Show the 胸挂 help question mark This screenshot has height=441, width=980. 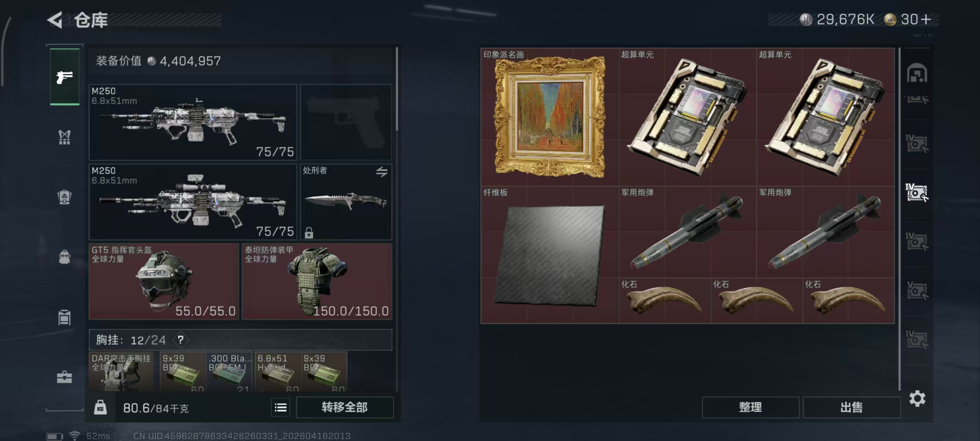tap(180, 339)
